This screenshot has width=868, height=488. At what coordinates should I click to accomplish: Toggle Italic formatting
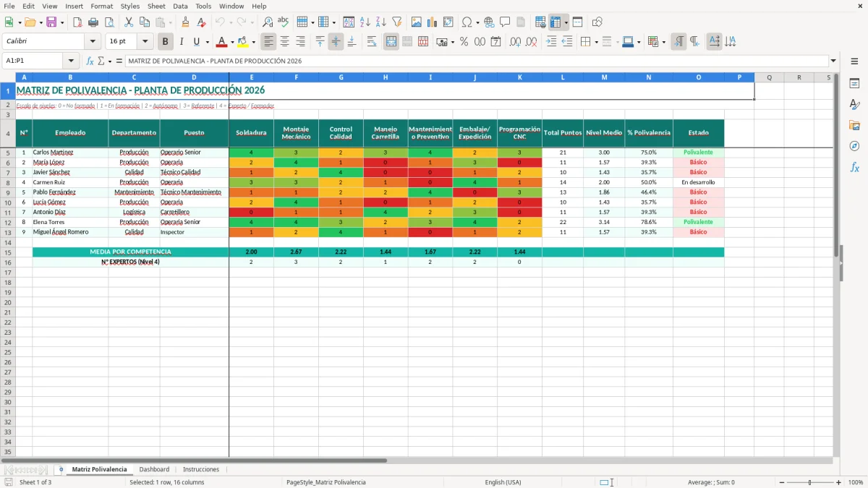click(x=182, y=41)
